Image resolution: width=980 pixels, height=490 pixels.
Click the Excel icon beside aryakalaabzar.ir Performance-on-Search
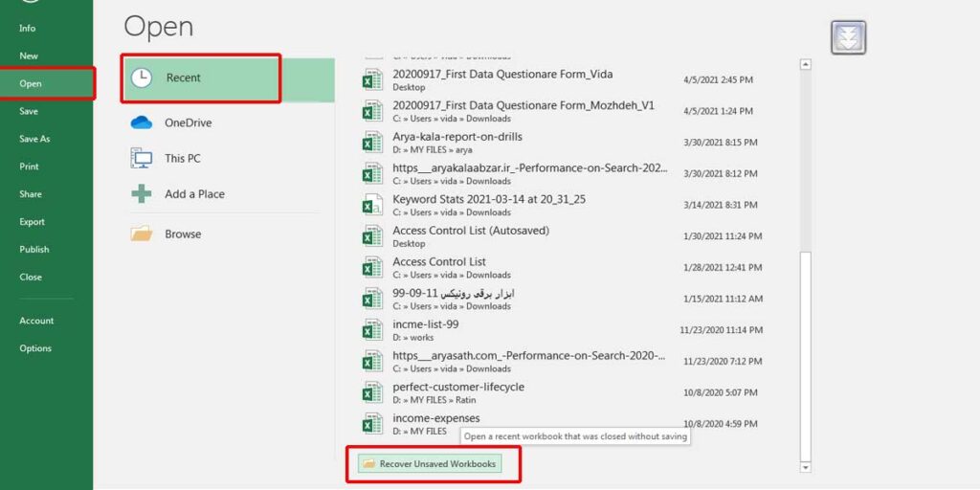click(372, 174)
